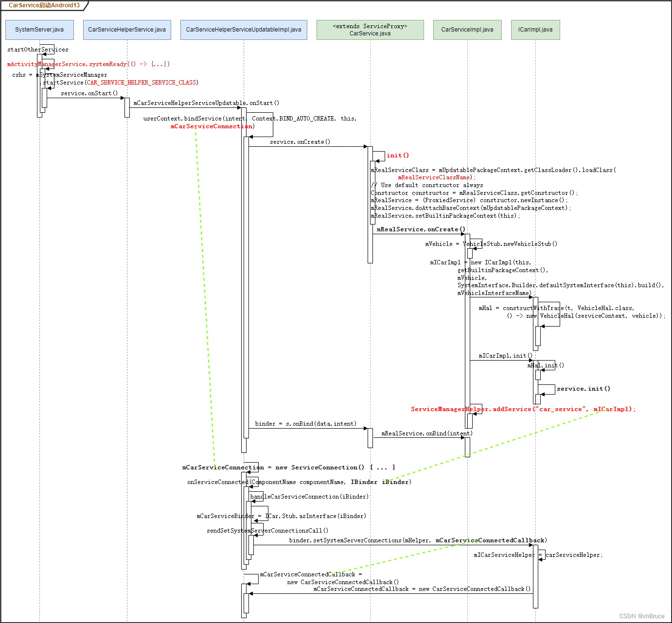Click new CarServiceConnectedCallback() text line
Image resolution: width=672 pixels, height=623 pixels.
point(343,582)
